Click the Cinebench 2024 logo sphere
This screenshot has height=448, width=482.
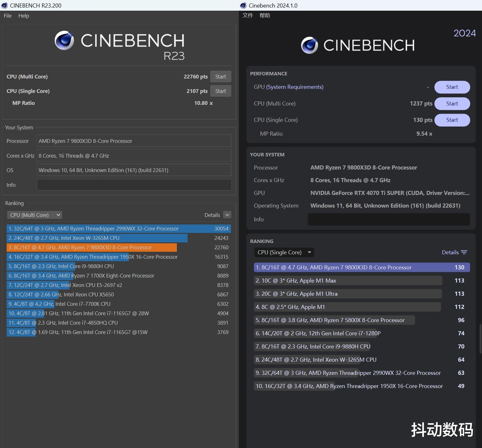point(309,45)
